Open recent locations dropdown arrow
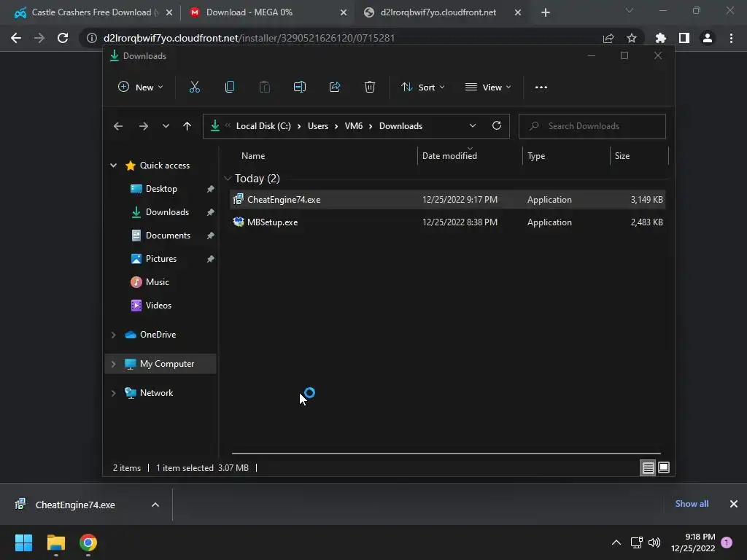Viewport: 747px width, 560px height. click(166, 126)
